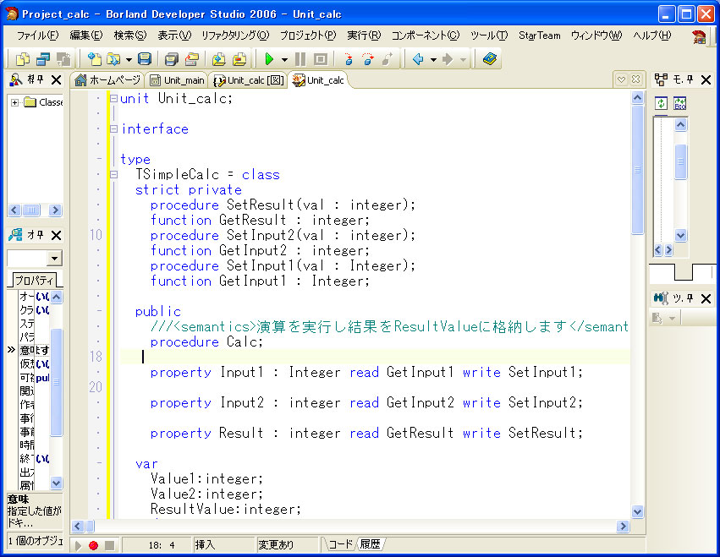This screenshot has width=720, height=557.
Task: Click the View Unit windows icon
Action: [x=43, y=59]
